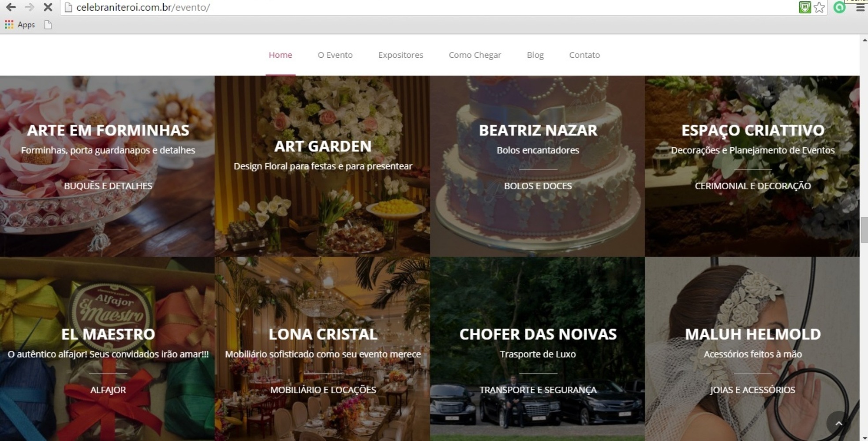Stop page loading with the X icon
The image size is (868, 441).
pos(48,7)
